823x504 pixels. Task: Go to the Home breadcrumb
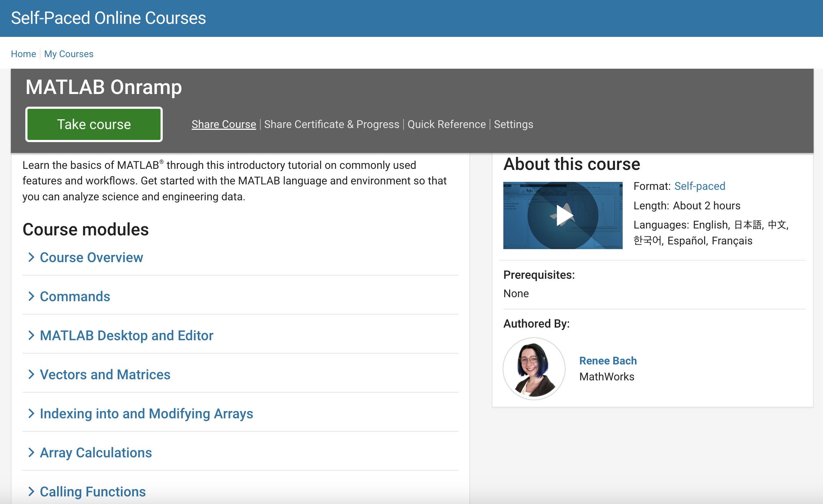click(24, 54)
